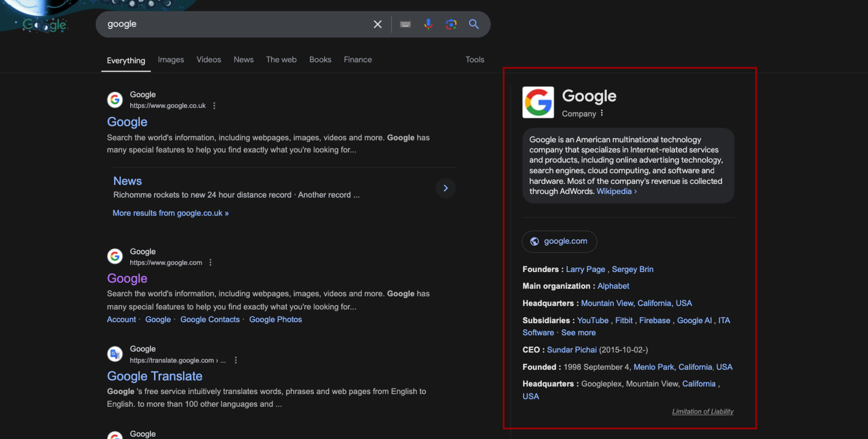The width and height of the screenshot is (868, 439).
Task: Clear the search box with the X icon
Action: point(377,24)
